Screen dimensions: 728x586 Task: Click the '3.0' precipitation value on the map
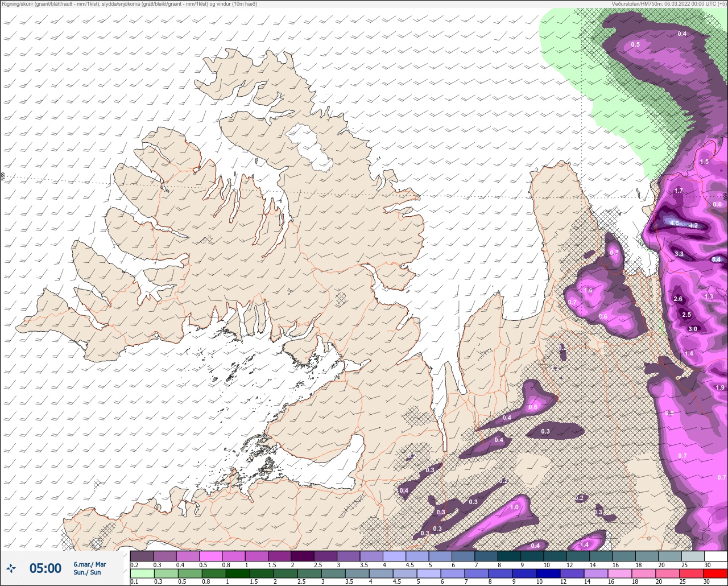tap(693, 329)
